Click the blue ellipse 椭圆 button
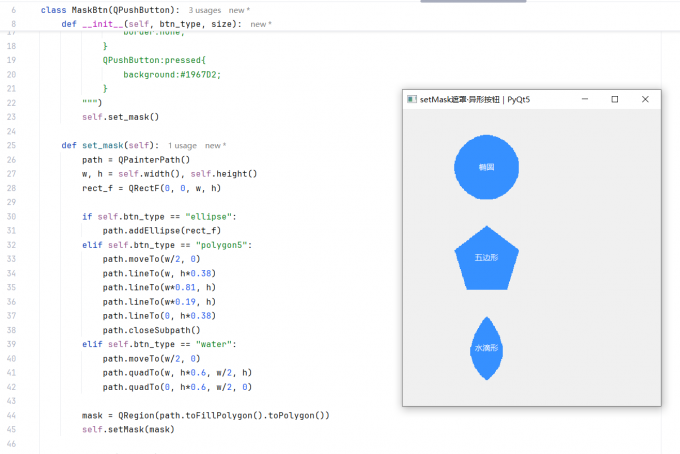Screen dimensions: 680x454 486,167
